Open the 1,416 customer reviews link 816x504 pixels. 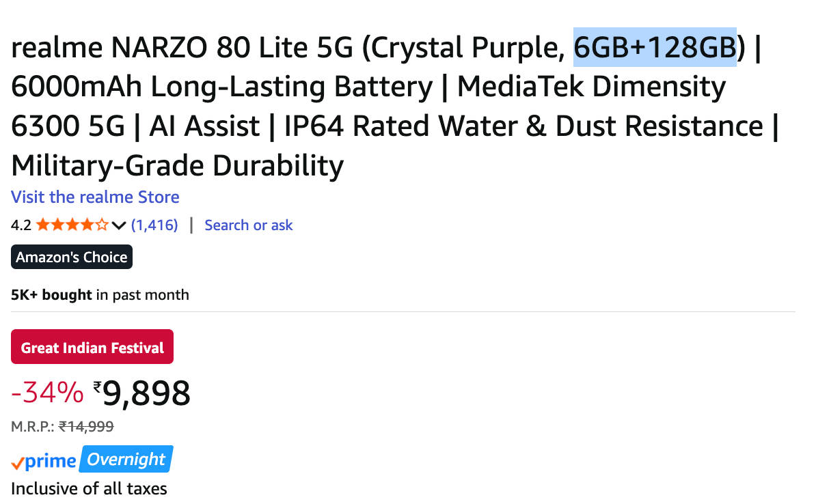click(154, 225)
